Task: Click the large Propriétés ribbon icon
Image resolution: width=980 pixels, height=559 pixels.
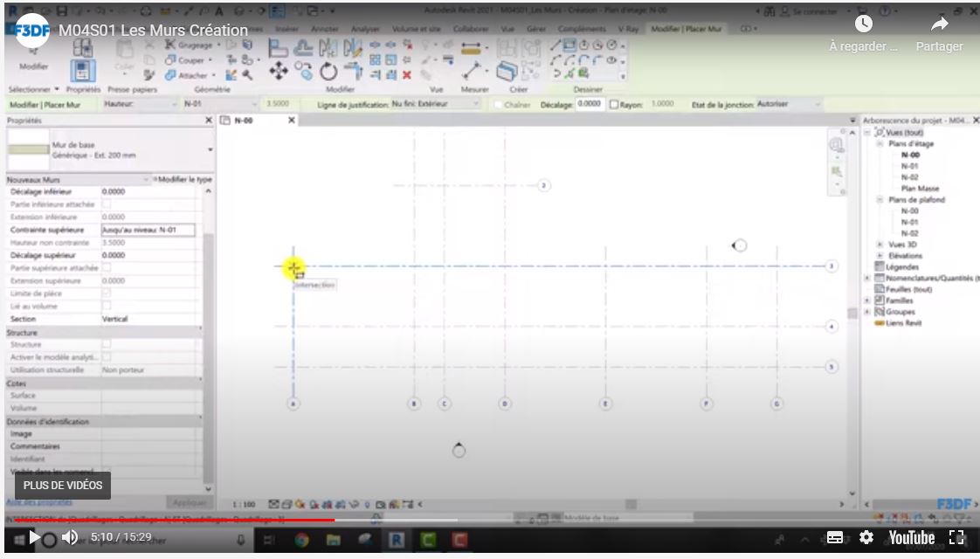Action: (x=83, y=71)
